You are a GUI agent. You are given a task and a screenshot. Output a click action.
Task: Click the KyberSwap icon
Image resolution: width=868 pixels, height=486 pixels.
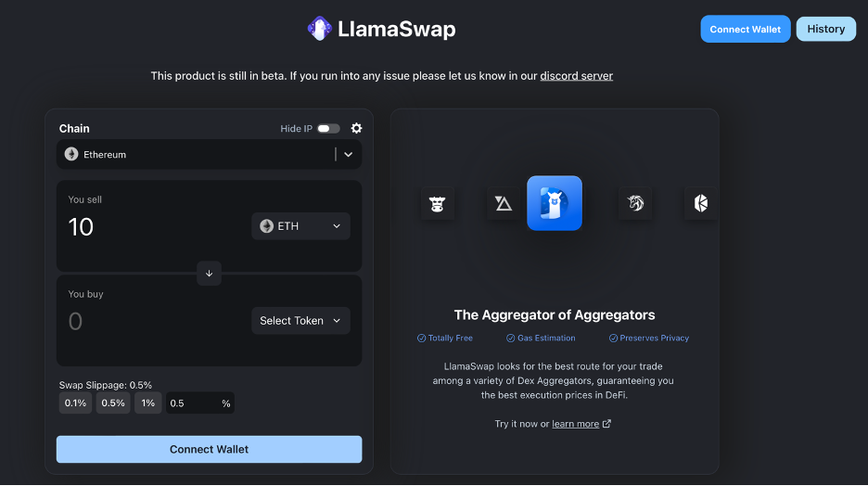700,203
